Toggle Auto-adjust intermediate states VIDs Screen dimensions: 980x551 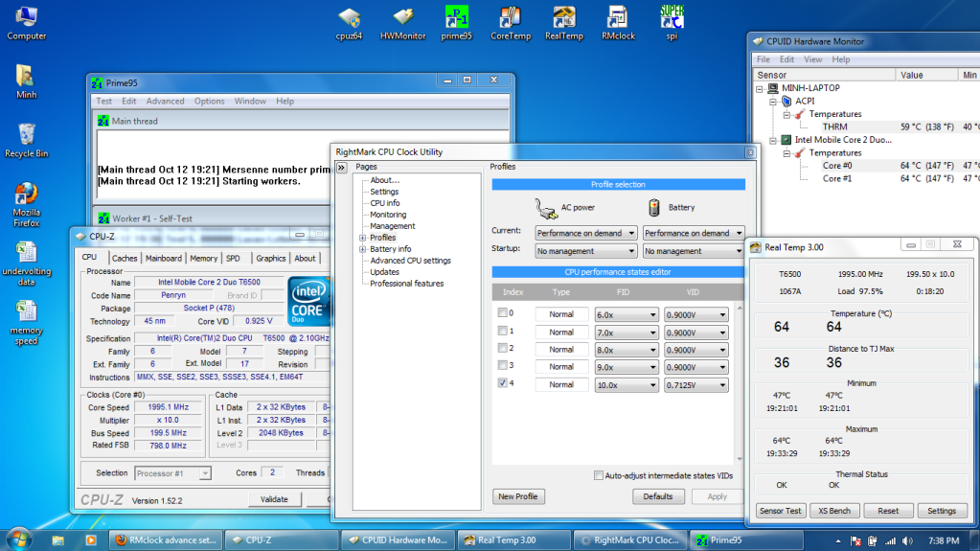click(x=598, y=475)
